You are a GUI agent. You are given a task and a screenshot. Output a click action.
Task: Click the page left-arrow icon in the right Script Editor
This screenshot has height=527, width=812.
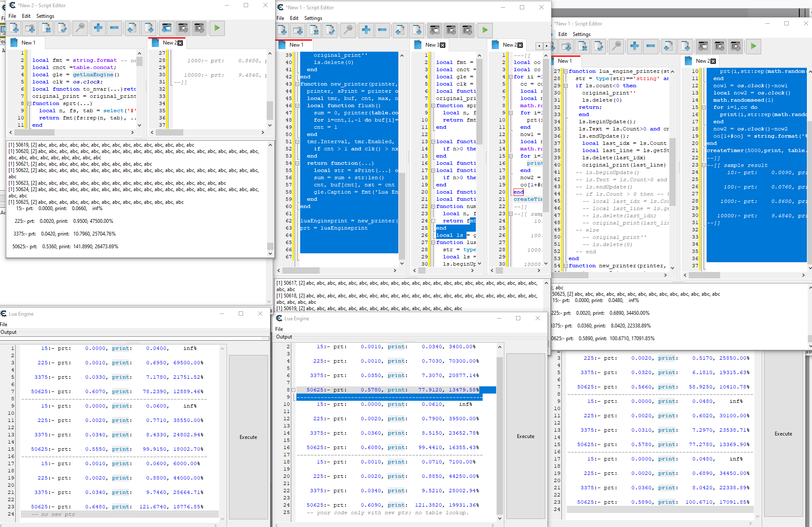point(668,46)
